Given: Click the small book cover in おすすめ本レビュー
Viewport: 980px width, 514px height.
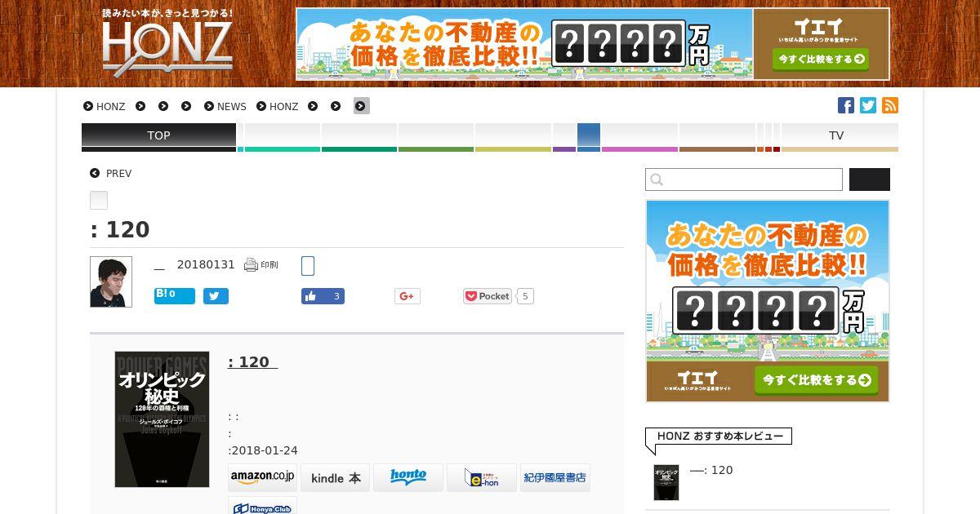Looking at the screenshot, I should (666, 482).
